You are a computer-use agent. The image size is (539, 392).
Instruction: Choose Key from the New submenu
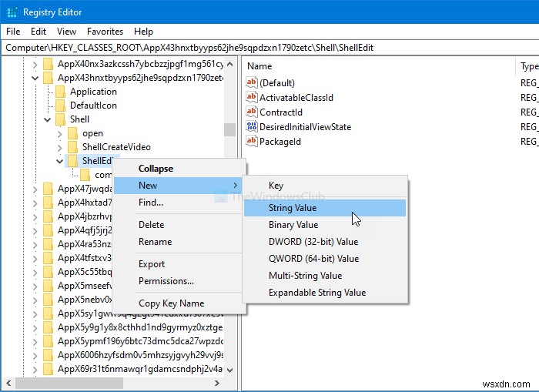coord(325,186)
